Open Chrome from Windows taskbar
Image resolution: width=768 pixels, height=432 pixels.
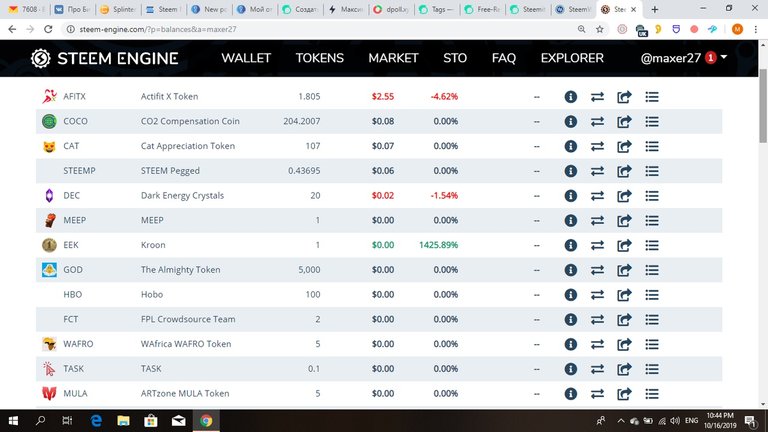pyautogui.click(x=206, y=420)
